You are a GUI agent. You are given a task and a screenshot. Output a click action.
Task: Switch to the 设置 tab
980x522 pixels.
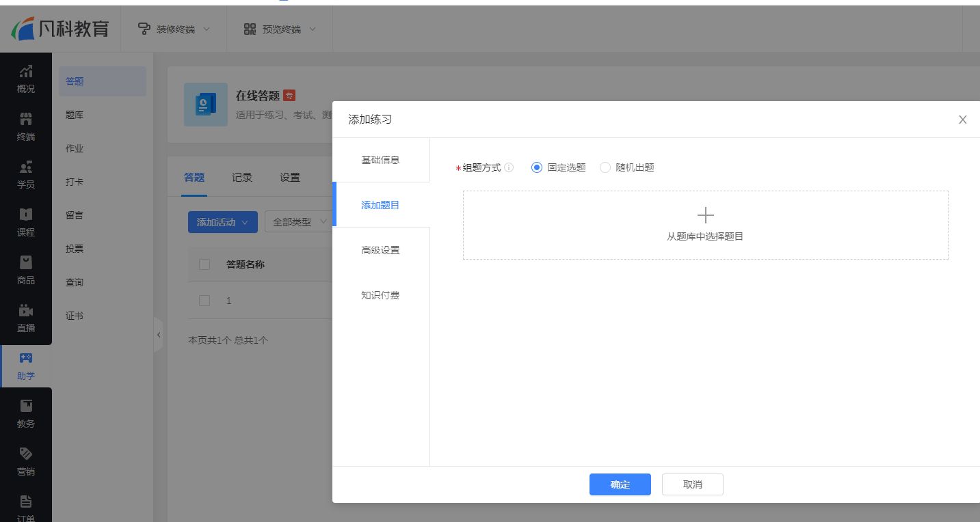290,178
